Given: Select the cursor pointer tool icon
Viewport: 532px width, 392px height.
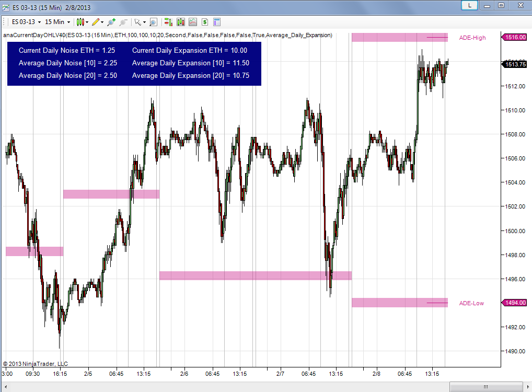Looking at the screenshot, I should [137, 22].
